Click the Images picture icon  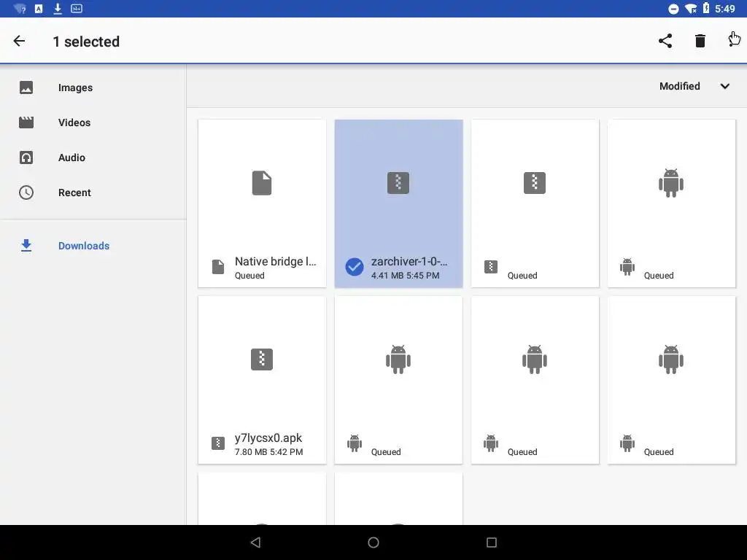(26, 87)
